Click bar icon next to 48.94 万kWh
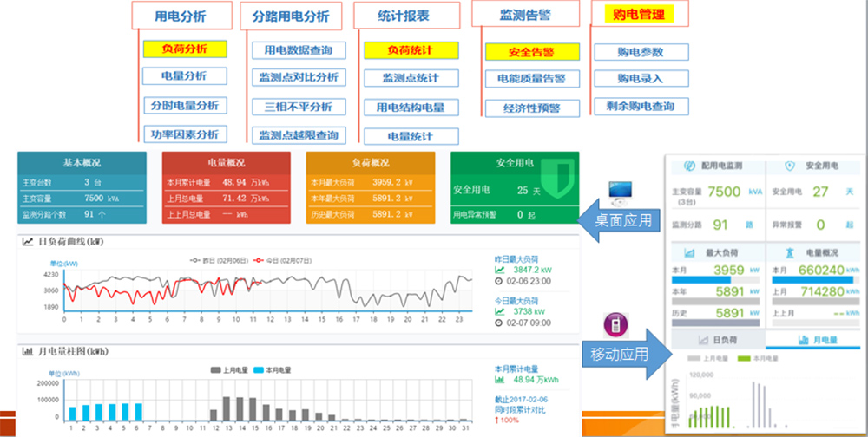Screen dimensions: 868x437 click(500, 380)
